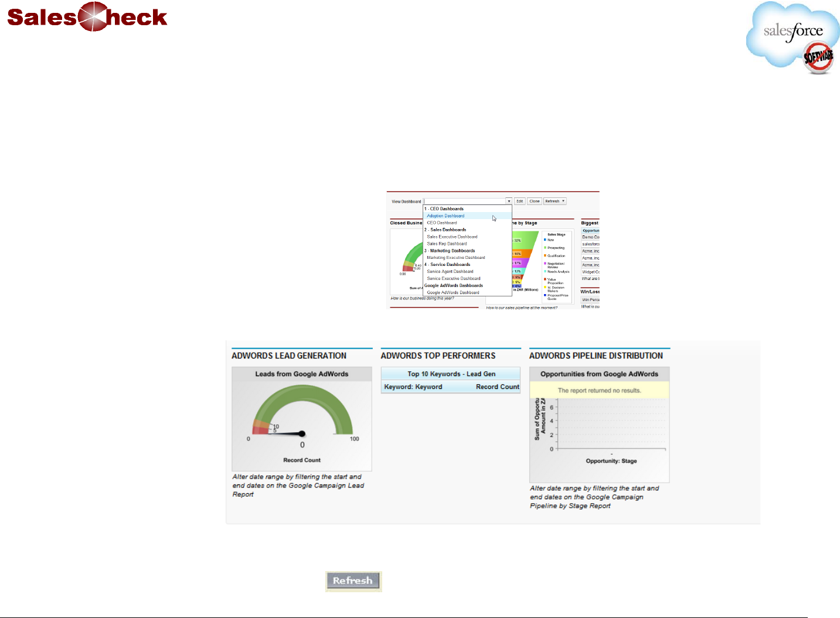This screenshot has height=618, width=840.
Task: Click the Qualification orange legend swatch
Action: point(545,255)
